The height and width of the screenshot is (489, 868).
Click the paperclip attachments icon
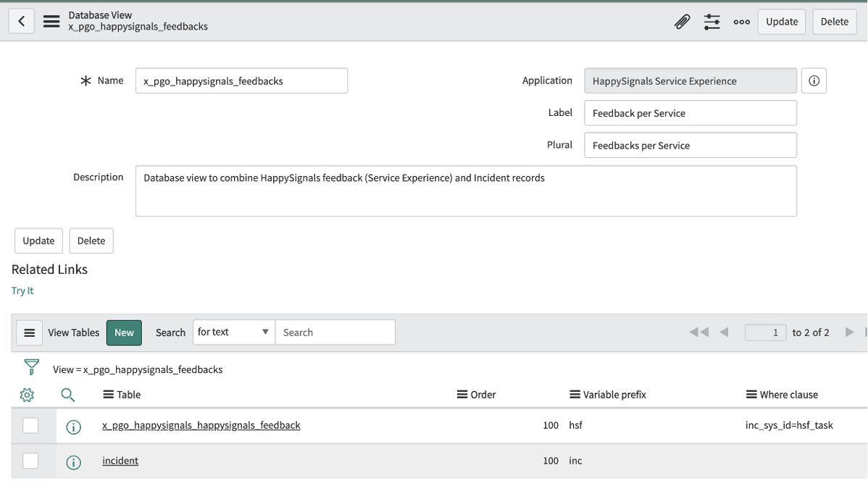pyautogui.click(x=682, y=22)
